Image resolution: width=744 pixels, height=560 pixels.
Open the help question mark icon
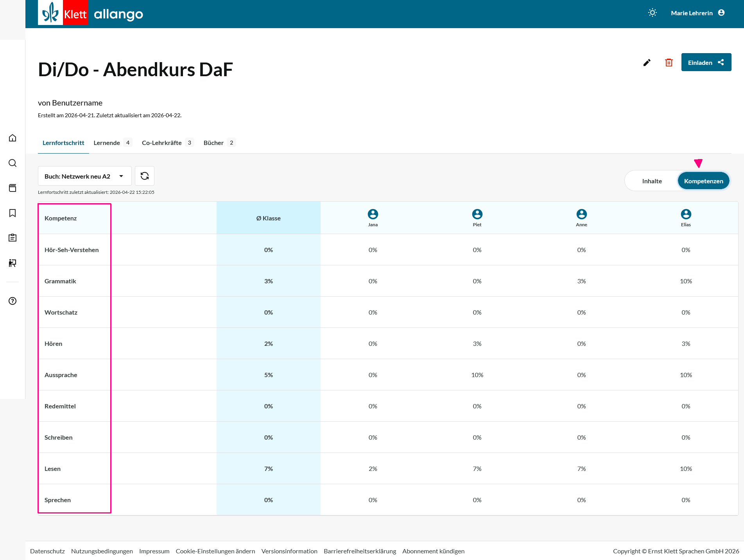[x=13, y=301]
